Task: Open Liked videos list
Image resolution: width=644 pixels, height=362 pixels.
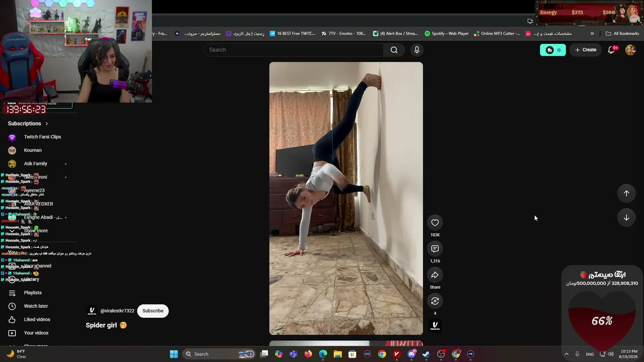Action: 37,319
